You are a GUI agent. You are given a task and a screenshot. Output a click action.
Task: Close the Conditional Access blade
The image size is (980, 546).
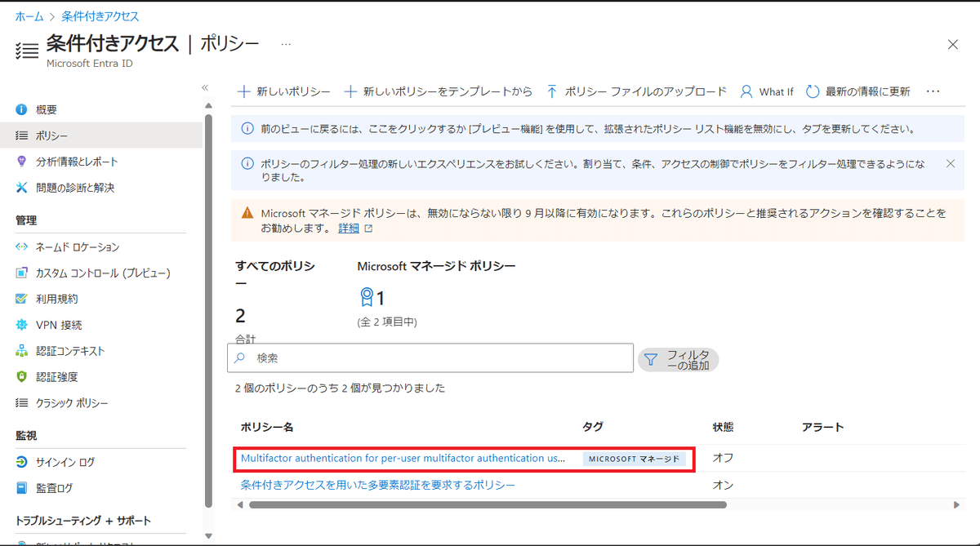coord(952,44)
